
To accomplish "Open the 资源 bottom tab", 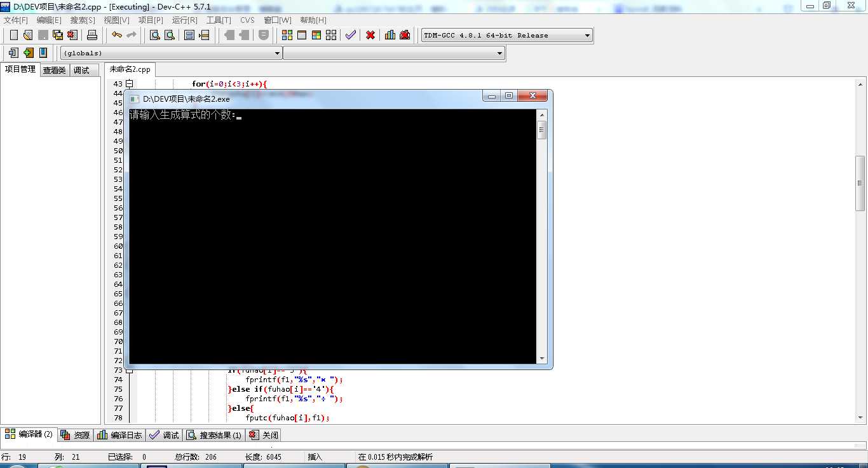I will [76, 435].
